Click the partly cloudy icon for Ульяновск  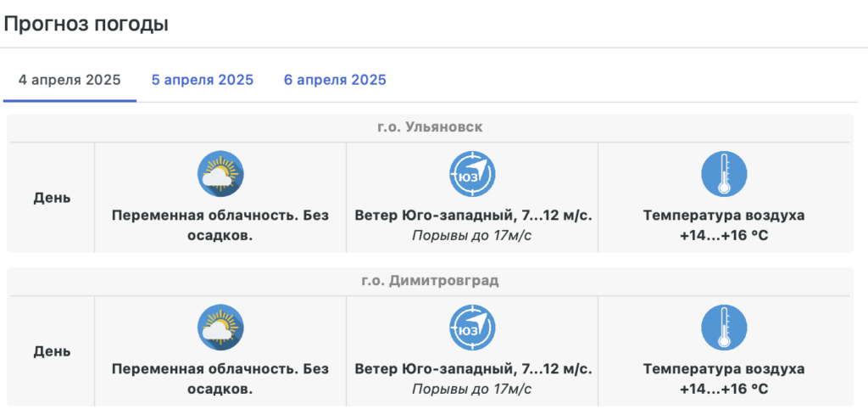[x=220, y=174]
